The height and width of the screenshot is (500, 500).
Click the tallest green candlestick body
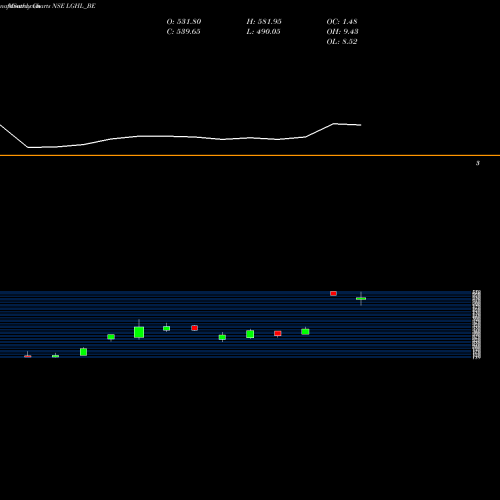[139, 332]
